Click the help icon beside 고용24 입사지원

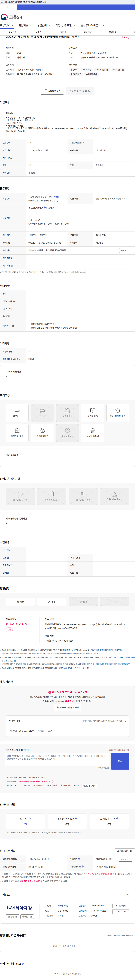point(117,818)
